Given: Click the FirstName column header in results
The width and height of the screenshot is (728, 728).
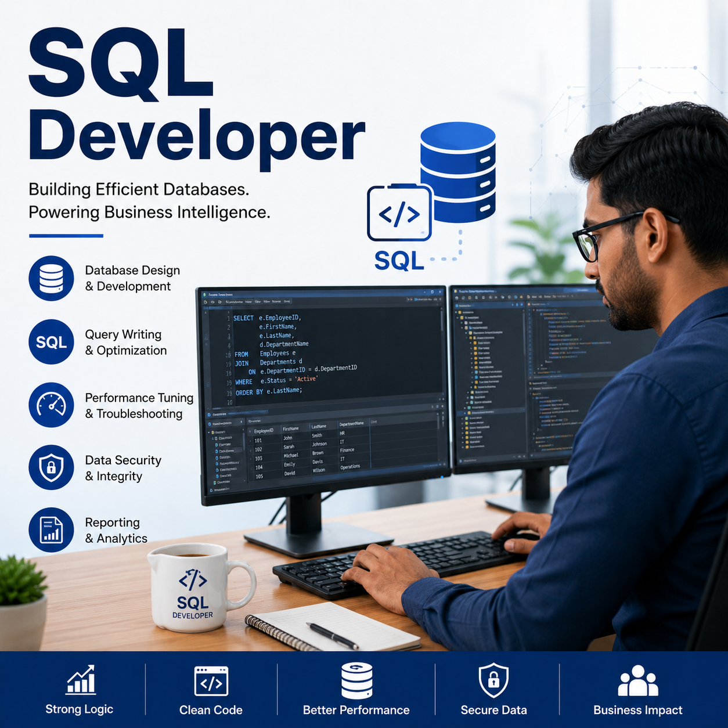Looking at the screenshot, I should pos(291,428).
